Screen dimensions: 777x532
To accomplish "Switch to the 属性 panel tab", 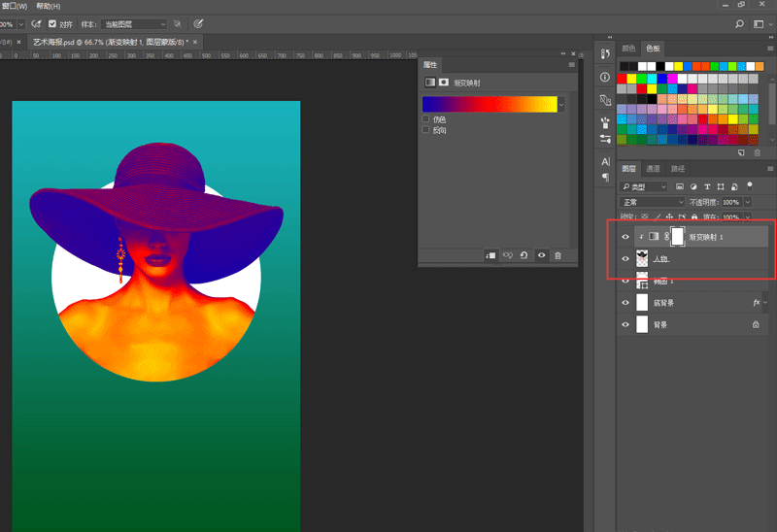I will tap(429, 65).
